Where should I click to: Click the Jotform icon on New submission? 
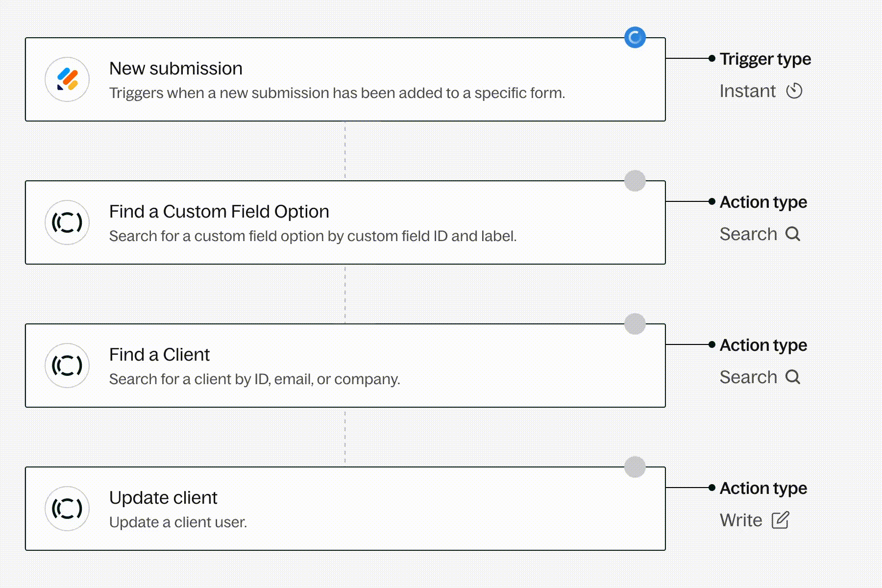click(67, 79)
